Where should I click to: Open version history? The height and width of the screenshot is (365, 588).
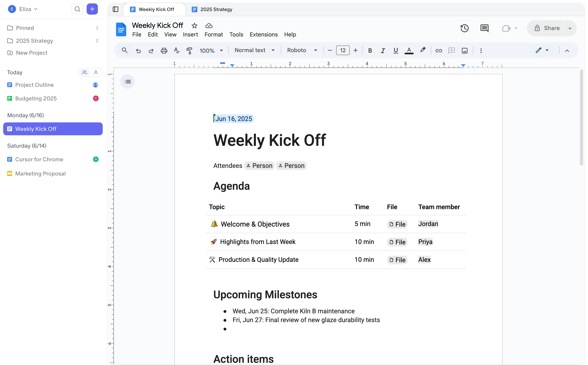464,28
